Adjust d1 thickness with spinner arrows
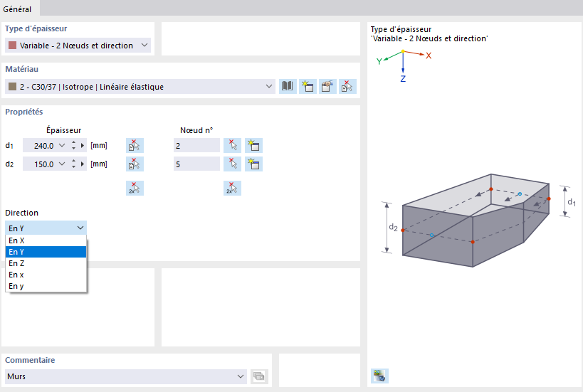The image size is (583, 392). pyautogui.click(x=73, y=145)
